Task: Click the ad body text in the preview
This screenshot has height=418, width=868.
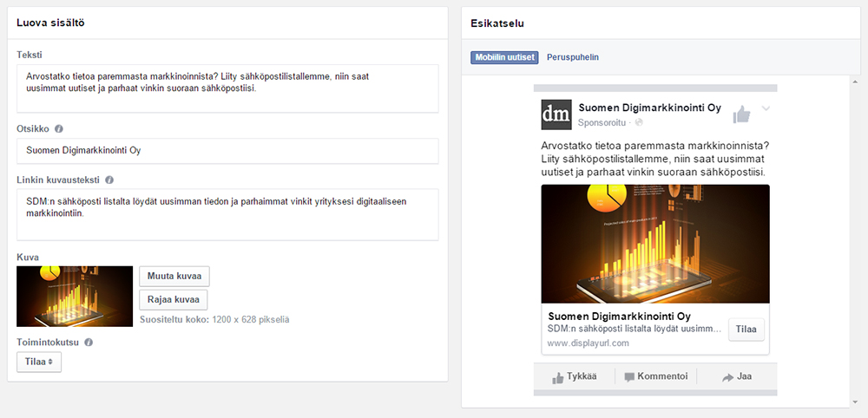Action: coord(655,160)
